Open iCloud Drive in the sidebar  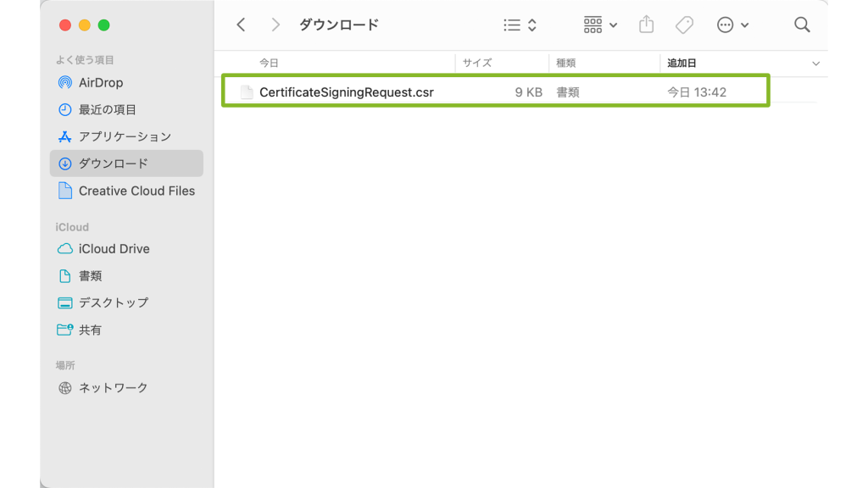114,249
